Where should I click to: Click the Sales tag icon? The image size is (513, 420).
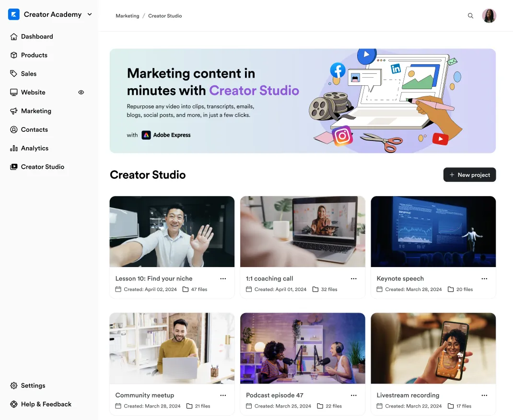tap(14, 74)
